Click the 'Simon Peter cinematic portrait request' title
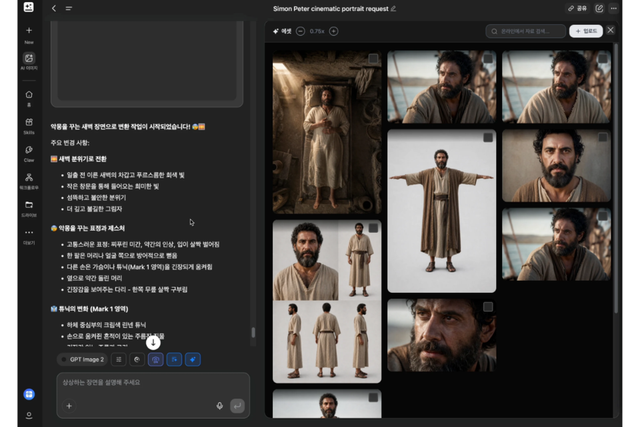 (x=331, y=9)
